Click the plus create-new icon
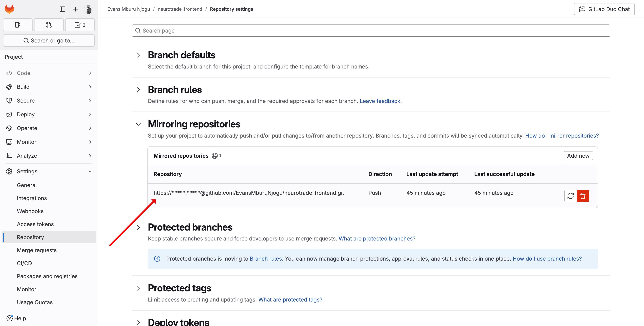 76,9
